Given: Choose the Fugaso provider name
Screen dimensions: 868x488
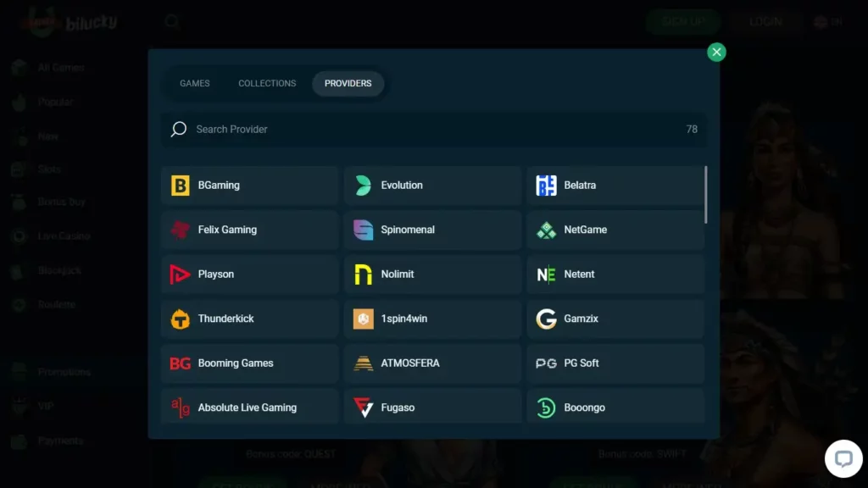Looking at the screenshot, I should tap(398, 408).
